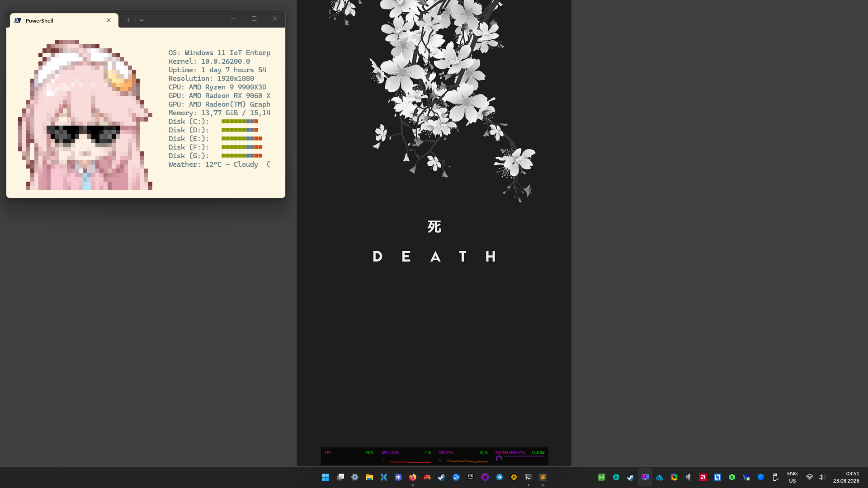
Task: Open the Settings gear on the taskbar
Action: point(355,477)
